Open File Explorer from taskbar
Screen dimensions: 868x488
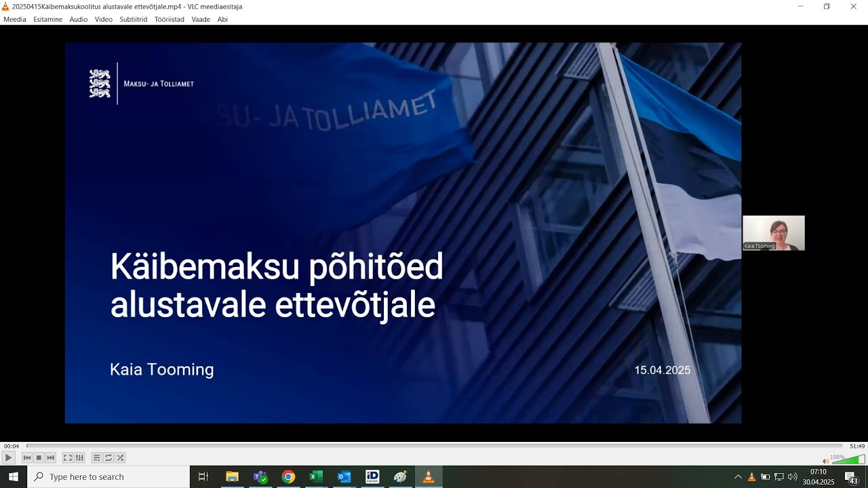point(232,476)
